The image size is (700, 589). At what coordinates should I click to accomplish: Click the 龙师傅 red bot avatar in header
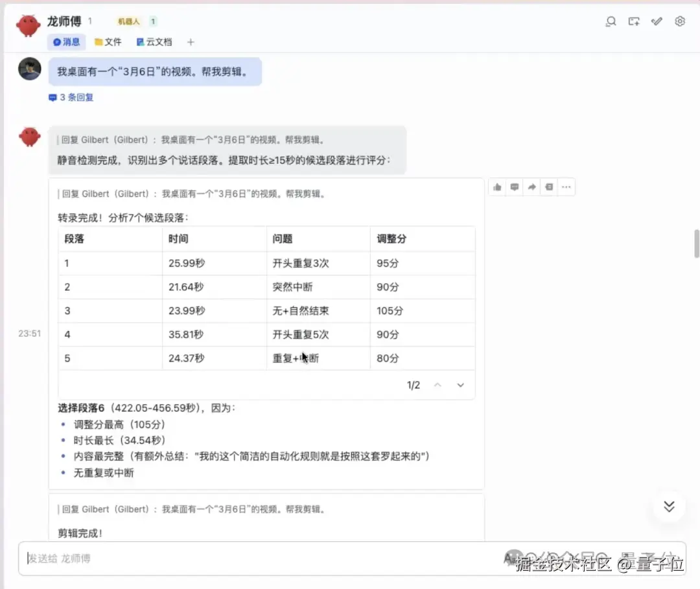(x=28, y=25)
